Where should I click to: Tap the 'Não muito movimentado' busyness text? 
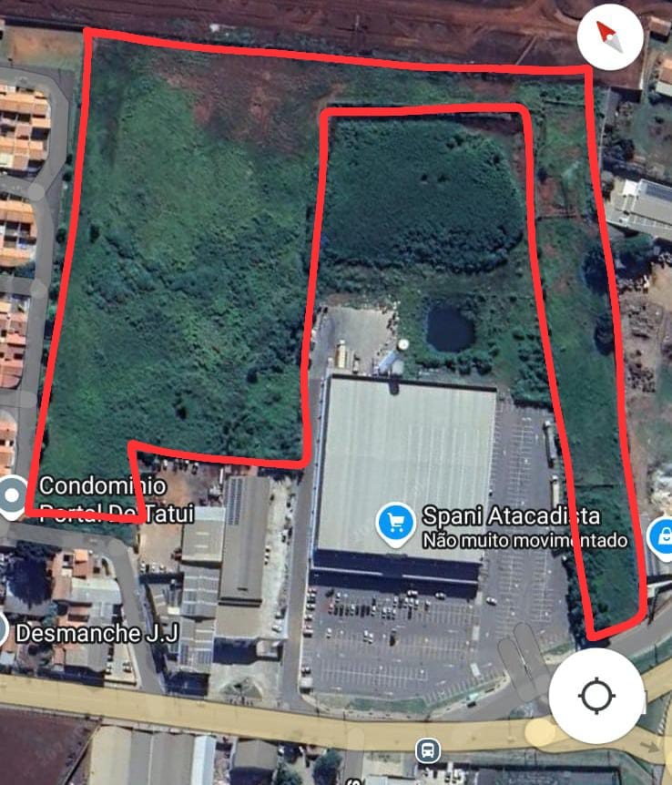tap(524, 541)
